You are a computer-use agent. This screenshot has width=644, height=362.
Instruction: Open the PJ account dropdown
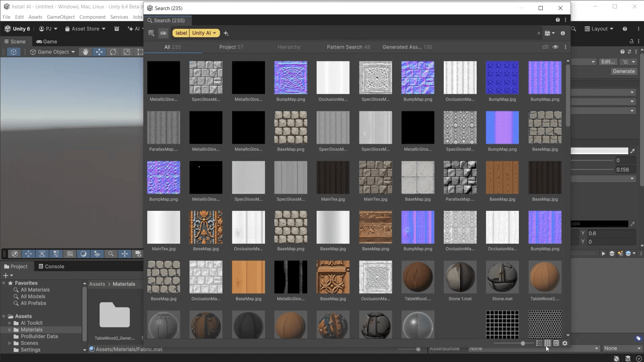pyautogui.click(x=48, y=29)
